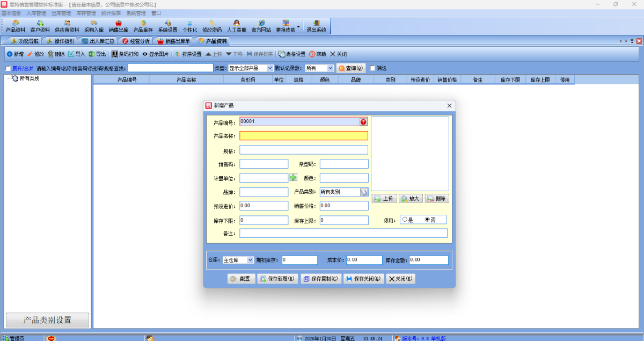Switch to the 经营分析 tab

click(x=136, y=41)
